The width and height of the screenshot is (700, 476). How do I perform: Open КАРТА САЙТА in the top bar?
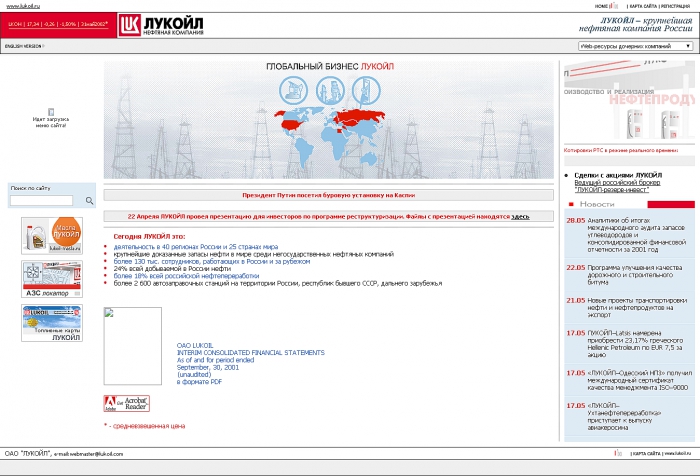tap(643, 6)
